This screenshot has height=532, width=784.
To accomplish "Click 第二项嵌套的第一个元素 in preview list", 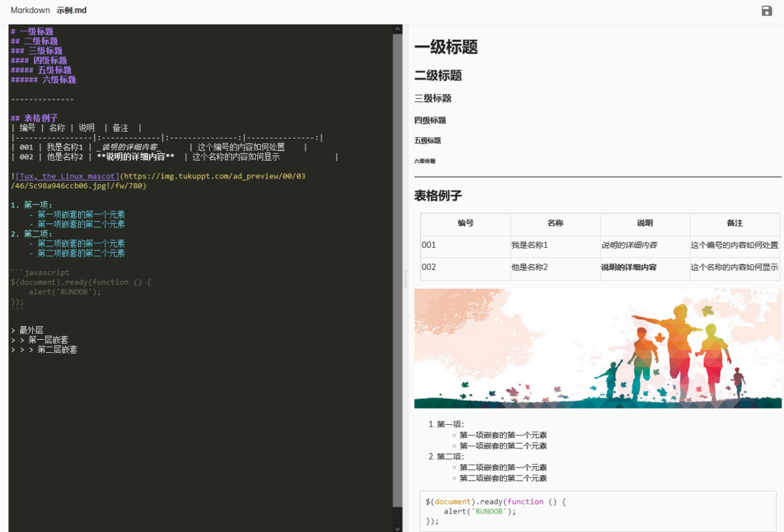I will coord(503,468).
